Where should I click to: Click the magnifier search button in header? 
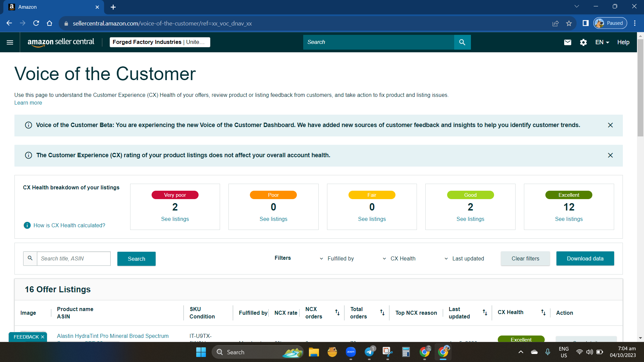(x=462, y=42)
